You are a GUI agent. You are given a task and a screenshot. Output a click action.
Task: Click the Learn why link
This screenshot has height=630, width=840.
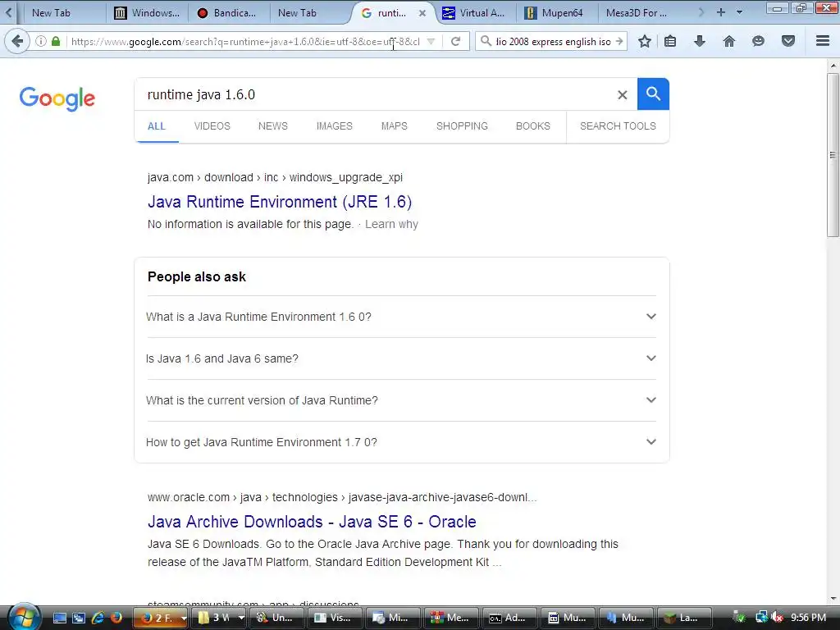tap(391, 224)
